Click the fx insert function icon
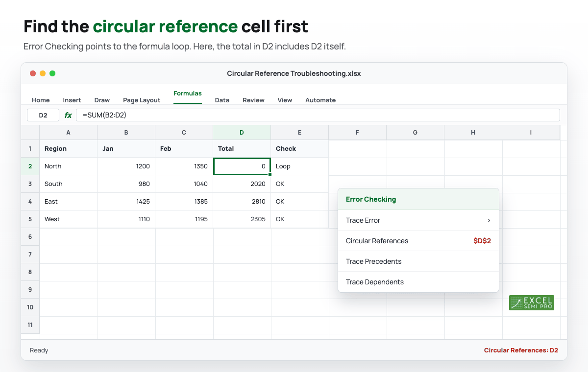This screenshot has width=588, height=372. pos(68,115)
